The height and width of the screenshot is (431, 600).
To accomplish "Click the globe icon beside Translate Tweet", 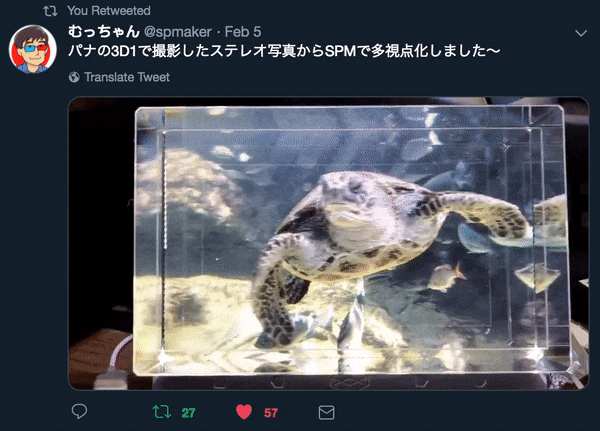I will (x=74, y=77).
